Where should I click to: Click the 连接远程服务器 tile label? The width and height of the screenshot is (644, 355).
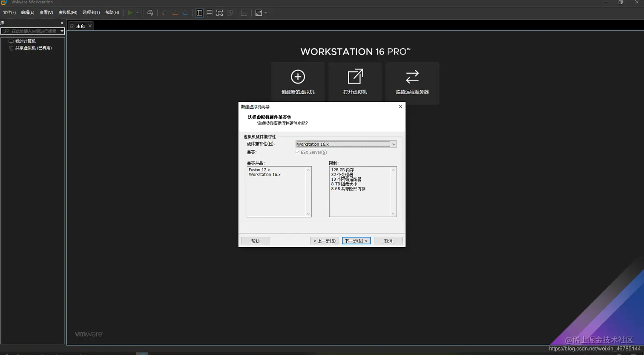pyautogui.click(x=412, y=92)
